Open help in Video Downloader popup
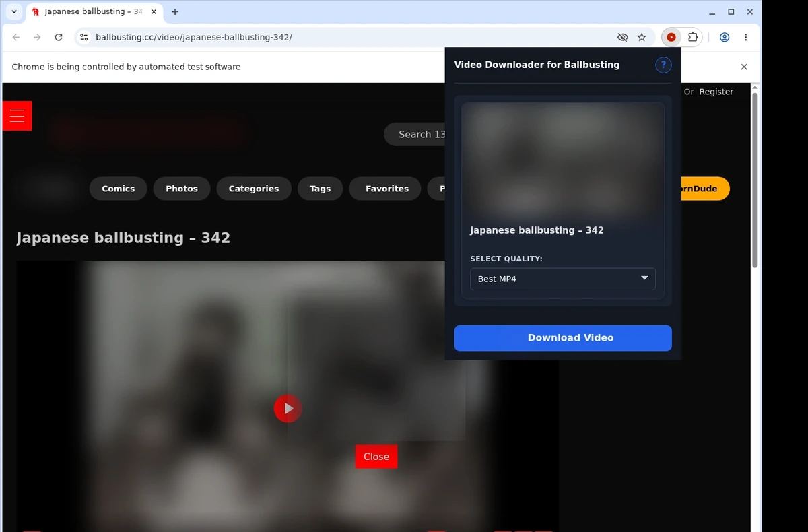This screenshot has width=808, height=532. pyautogui.click(x=663, y=65)
